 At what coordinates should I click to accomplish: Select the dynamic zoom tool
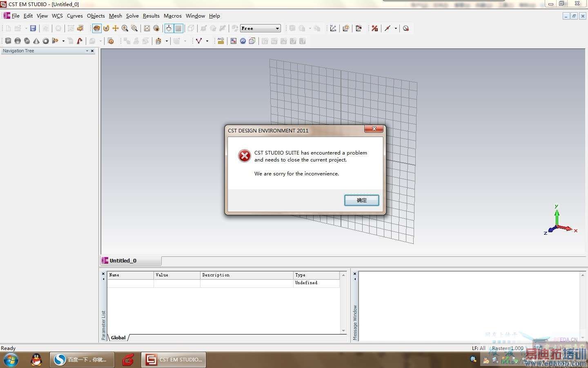[x=125, y=28]
